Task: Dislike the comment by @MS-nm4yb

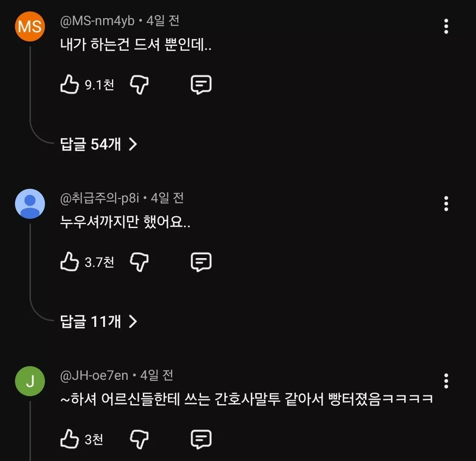Action: click(139, 84)
